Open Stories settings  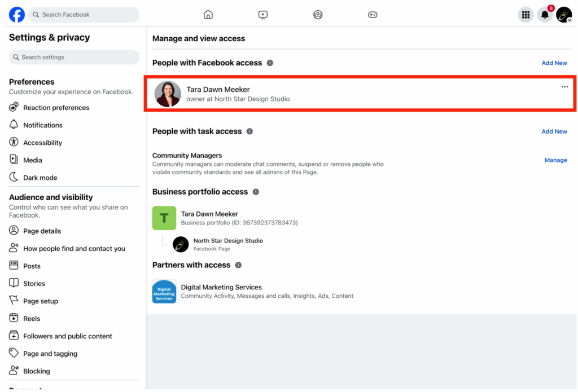(x=34, y=284)
